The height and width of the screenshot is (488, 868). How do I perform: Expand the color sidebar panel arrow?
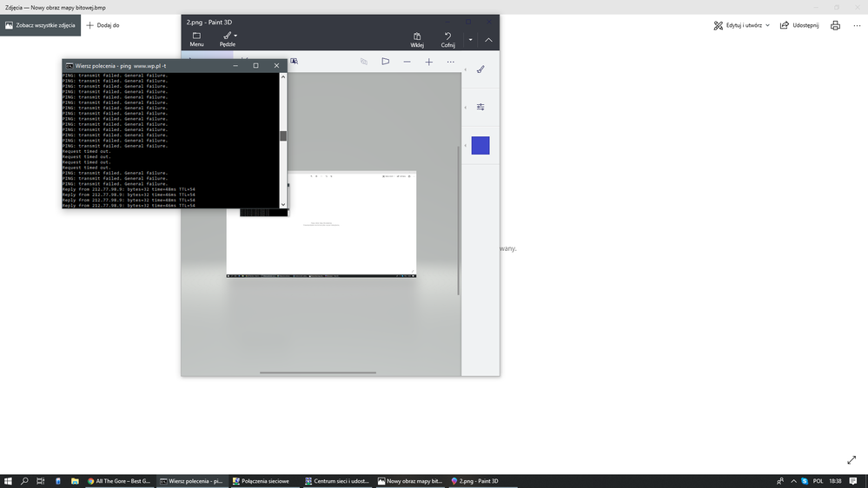pyautogui.click(x=466, y=146)
